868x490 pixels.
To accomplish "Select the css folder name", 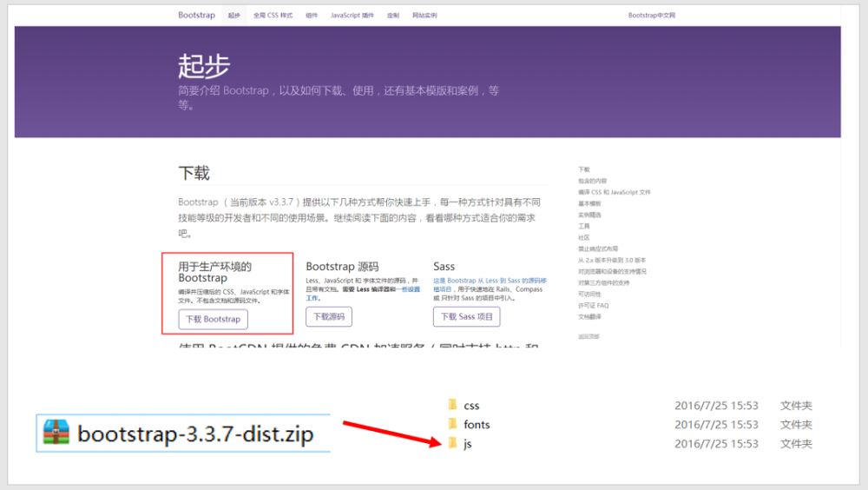I will tap(471, 406).
